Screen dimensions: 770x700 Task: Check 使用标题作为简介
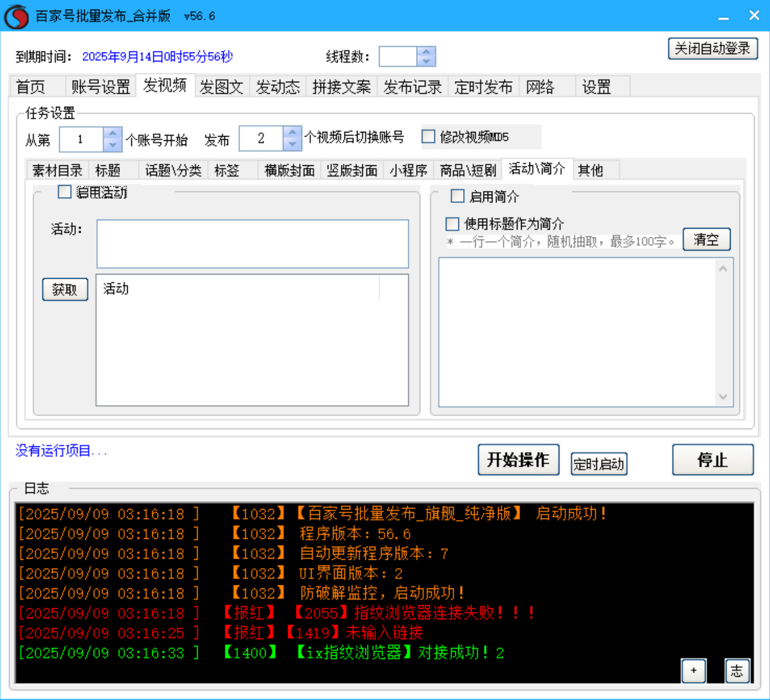pyautogui.click(x=452, y=224)
